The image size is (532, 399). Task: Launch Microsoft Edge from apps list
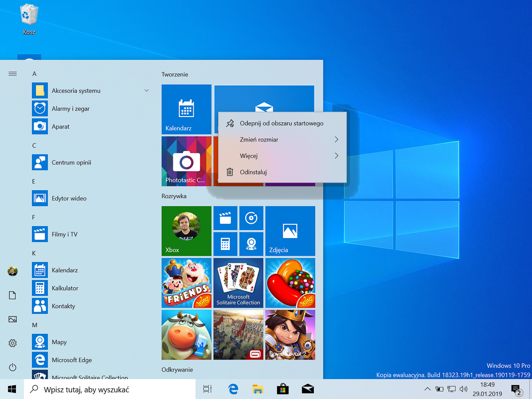click(40, 360)
